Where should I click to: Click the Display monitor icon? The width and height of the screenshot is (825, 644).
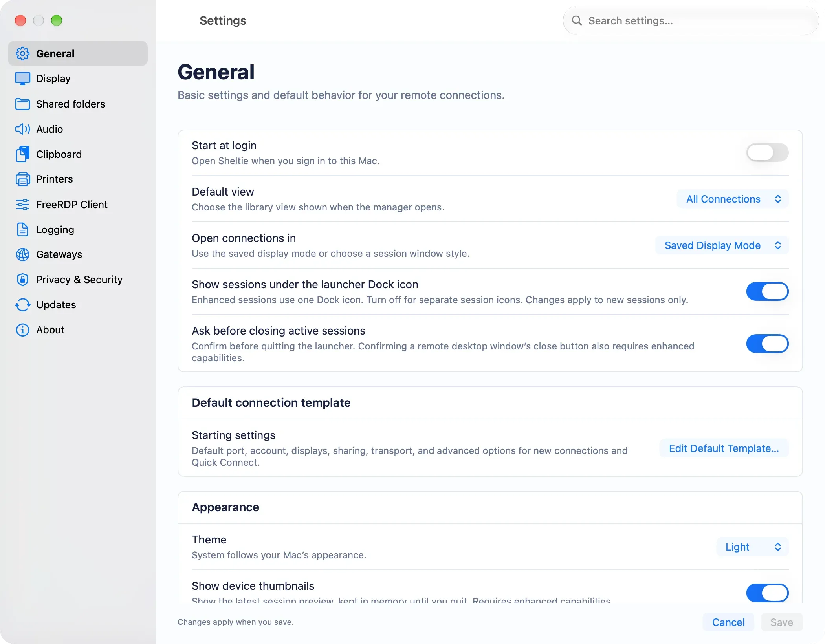click(x=23, y=79)
